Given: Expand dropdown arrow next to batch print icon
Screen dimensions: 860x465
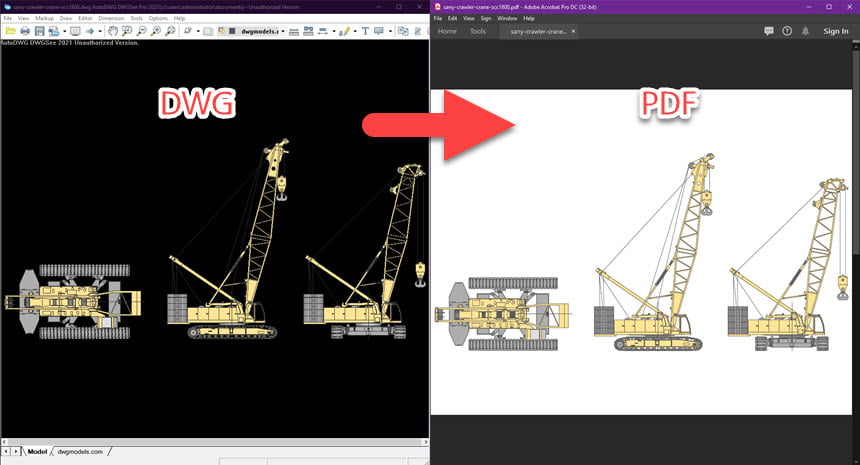Looking at the screenshot, I should 65,31.
